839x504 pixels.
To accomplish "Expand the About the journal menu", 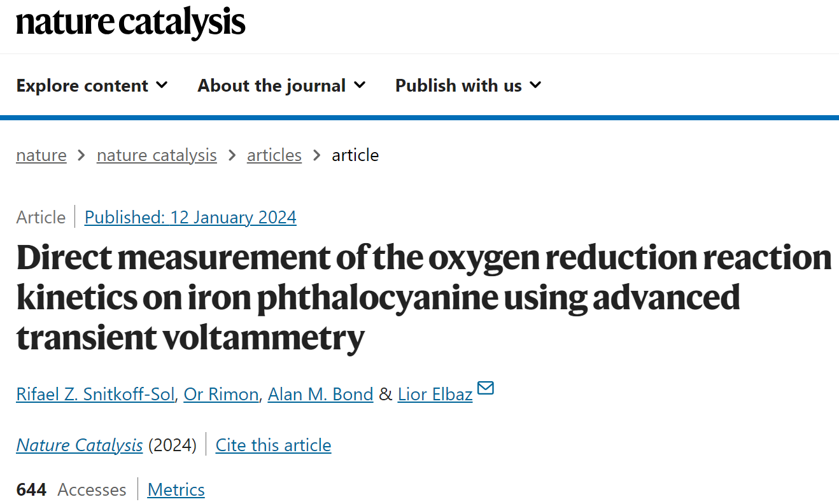I will pyautogui.click(x=282, y=85).
